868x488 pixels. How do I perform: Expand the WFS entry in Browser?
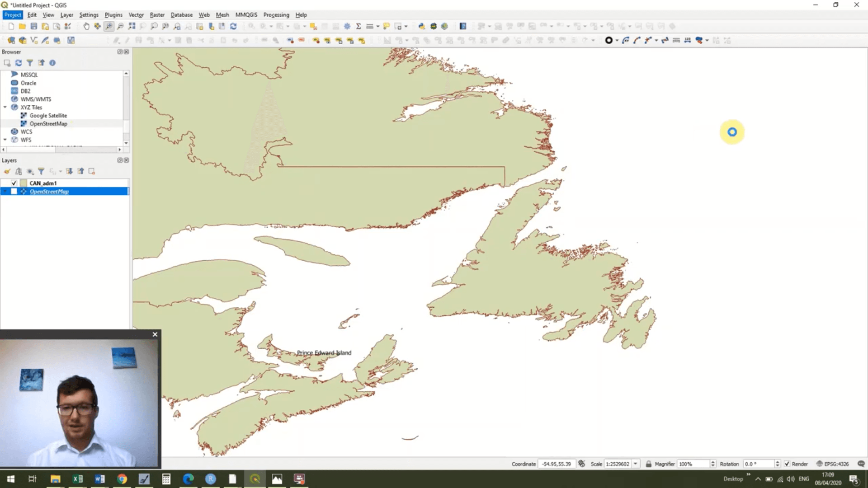[5, 140]
